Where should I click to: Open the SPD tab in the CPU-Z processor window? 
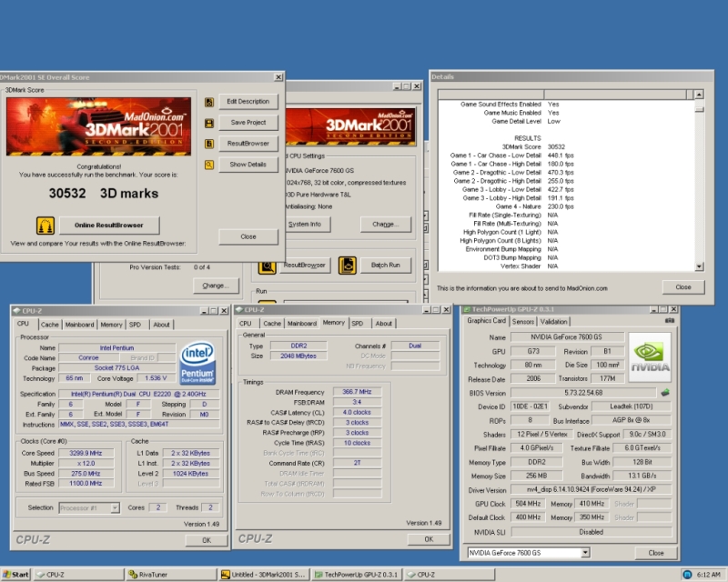click(135, 325)
